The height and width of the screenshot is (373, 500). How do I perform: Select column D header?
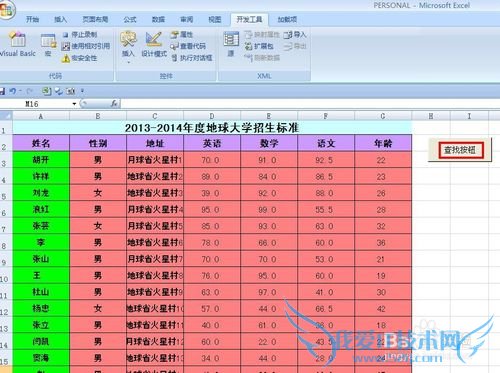[212, 116]
